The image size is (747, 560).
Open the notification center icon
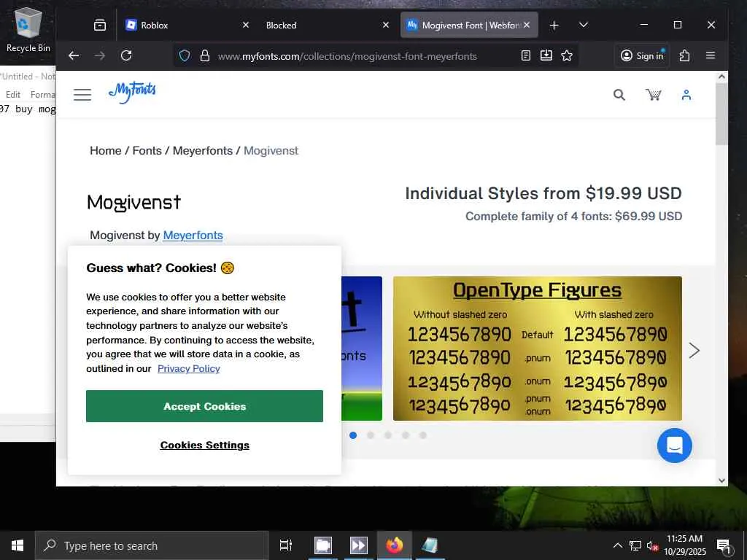click(x=724, y=545)
